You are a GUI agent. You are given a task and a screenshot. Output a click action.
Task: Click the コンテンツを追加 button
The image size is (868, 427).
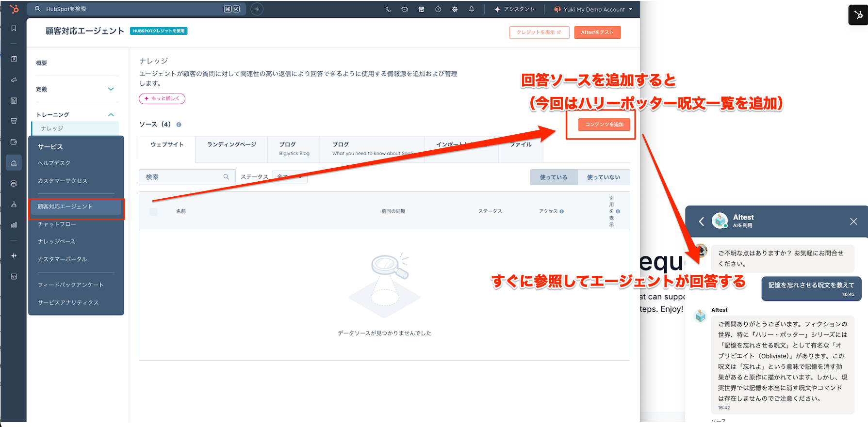[604, 125]
